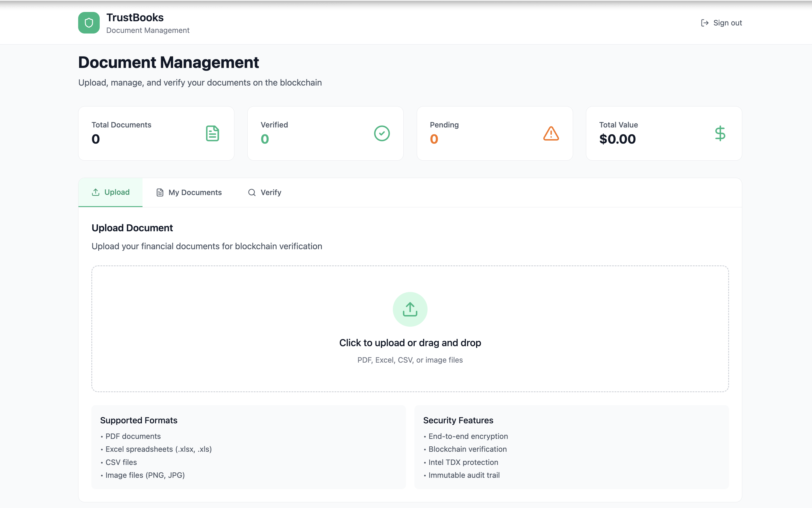
Task: Click the Pending count value
Action: [x=434, y=139]
